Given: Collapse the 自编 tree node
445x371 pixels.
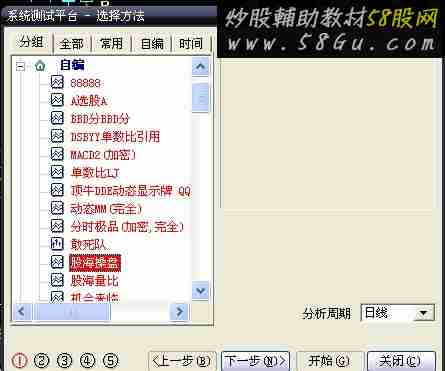Looking at the screenshot, I should pyautogui.click(x=21, y=66).
